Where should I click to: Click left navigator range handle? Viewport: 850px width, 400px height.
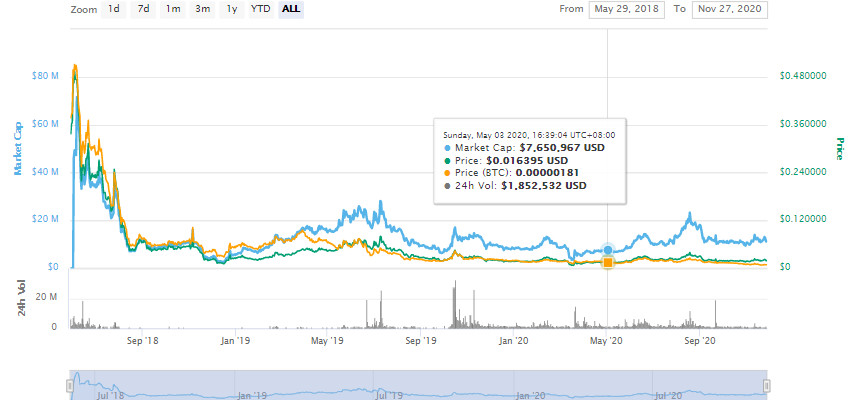coord(70,386)
